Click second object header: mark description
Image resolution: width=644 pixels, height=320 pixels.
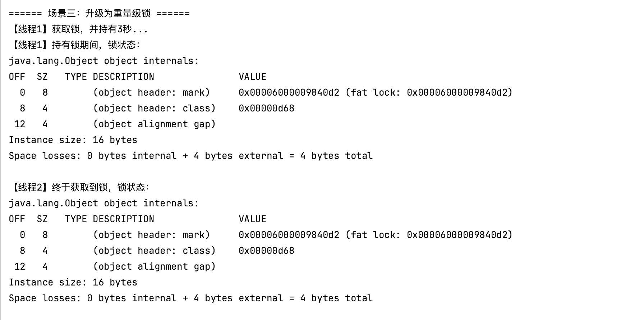151,235
